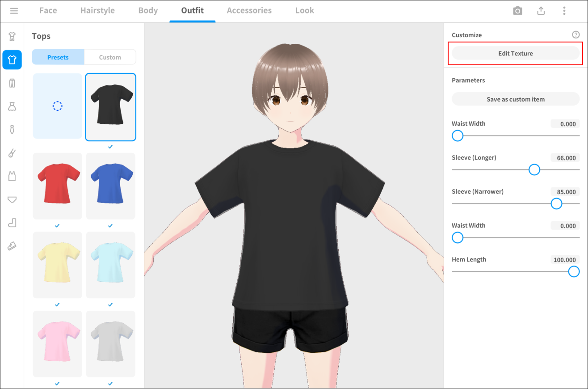Switch to the Custom toggle
Viewport: 588px width, 389px height.
click(110, 57)
